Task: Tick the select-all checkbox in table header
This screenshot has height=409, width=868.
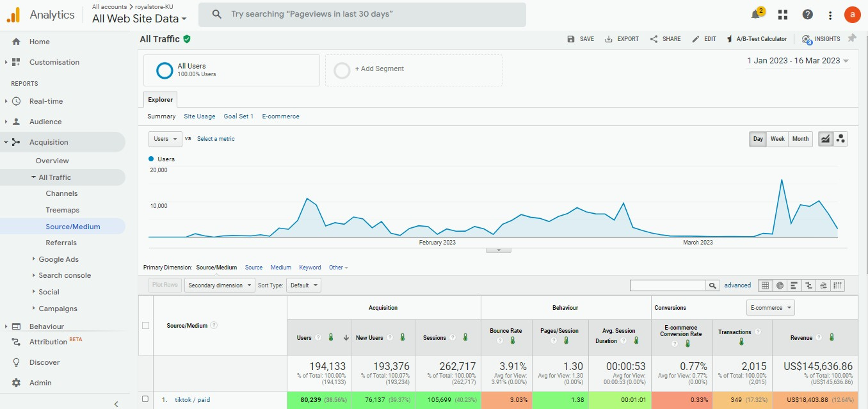Action: click(x=145, y=325)
